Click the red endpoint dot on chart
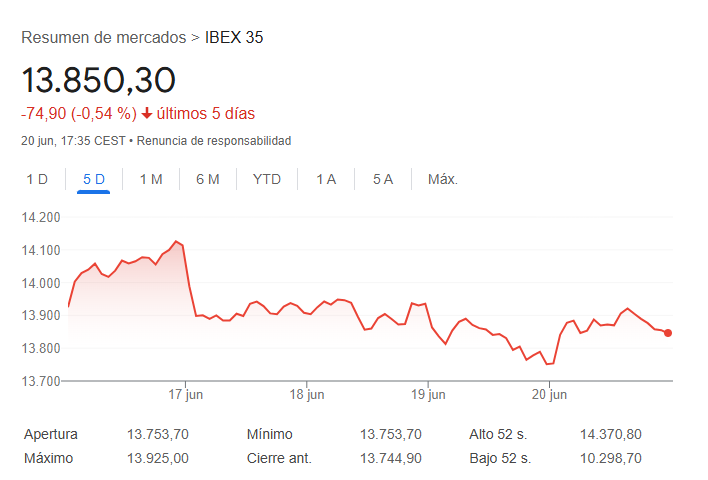 pos(668,333)
